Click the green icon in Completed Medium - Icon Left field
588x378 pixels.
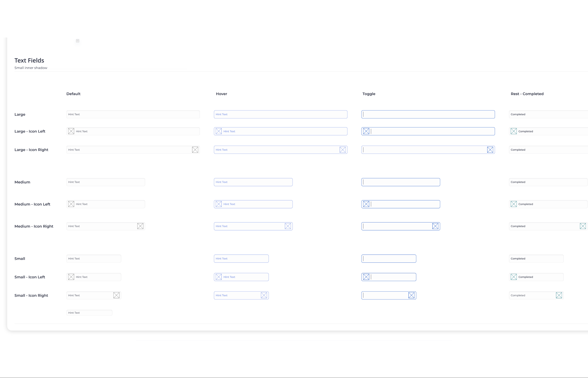(514, 204)
